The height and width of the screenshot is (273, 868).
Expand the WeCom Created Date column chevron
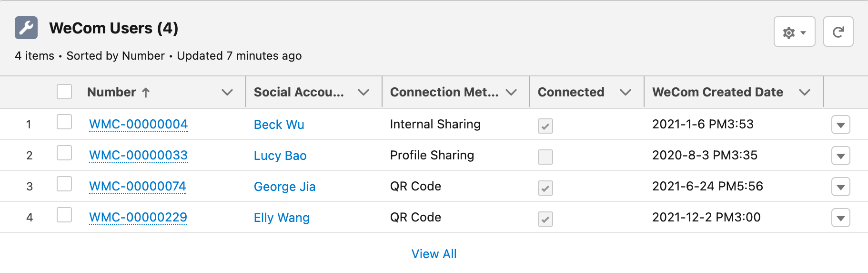pos(805,92)
